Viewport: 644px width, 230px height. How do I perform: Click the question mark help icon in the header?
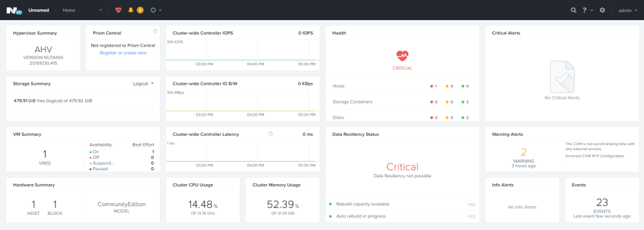[x=585, y=10]
